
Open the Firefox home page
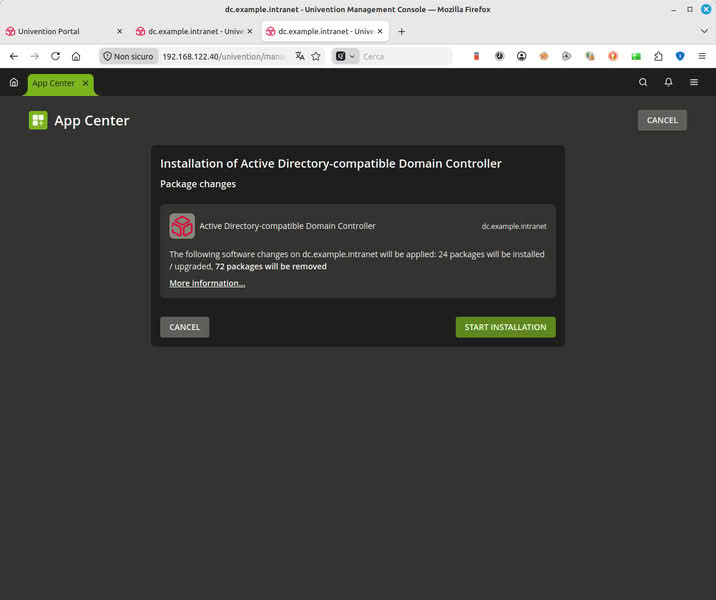tap(76, 56)
